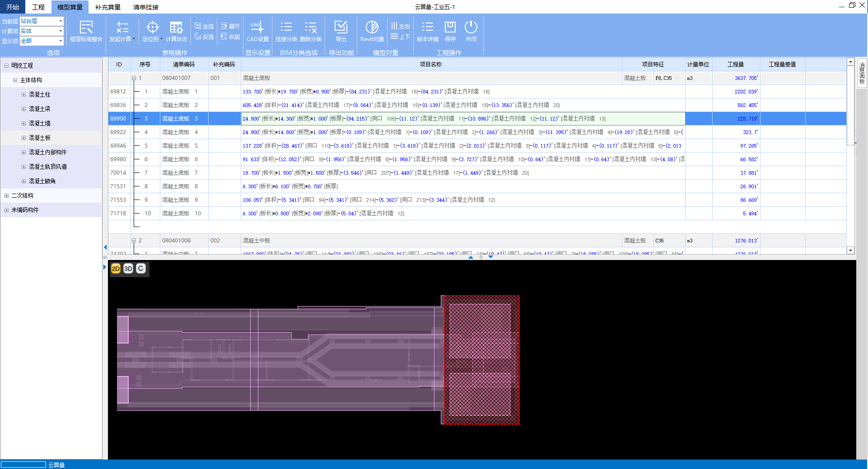Click the 删除分类 icon

(x=311, y=31)
